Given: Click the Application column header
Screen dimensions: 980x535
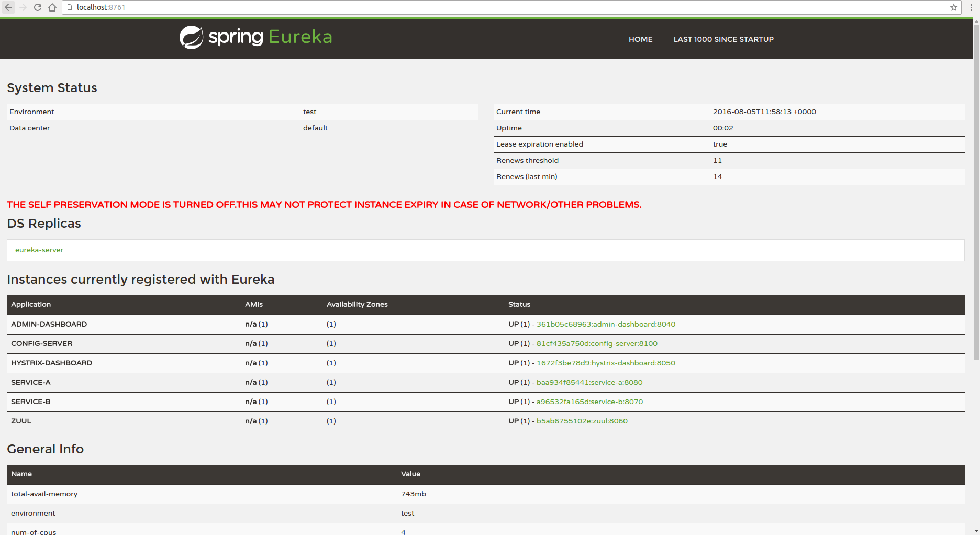Looking at the screenshot, I should point(31,304).
